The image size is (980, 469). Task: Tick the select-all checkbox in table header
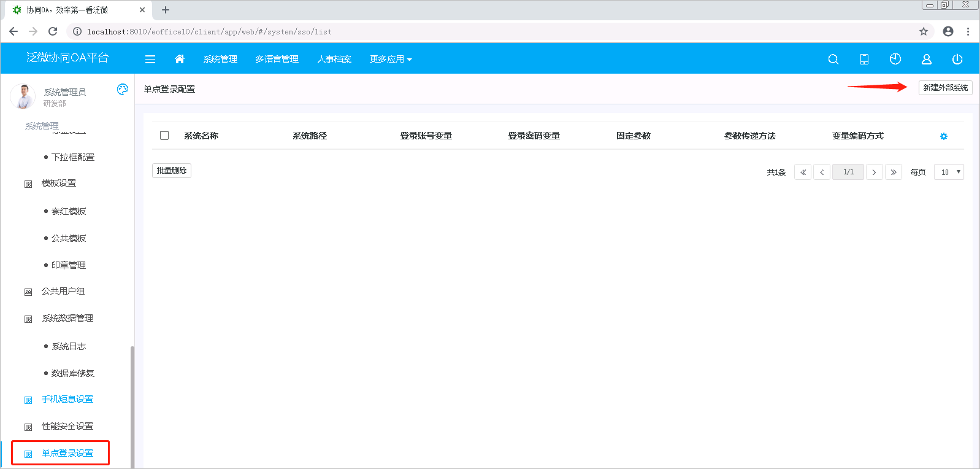tap(164, 136)
